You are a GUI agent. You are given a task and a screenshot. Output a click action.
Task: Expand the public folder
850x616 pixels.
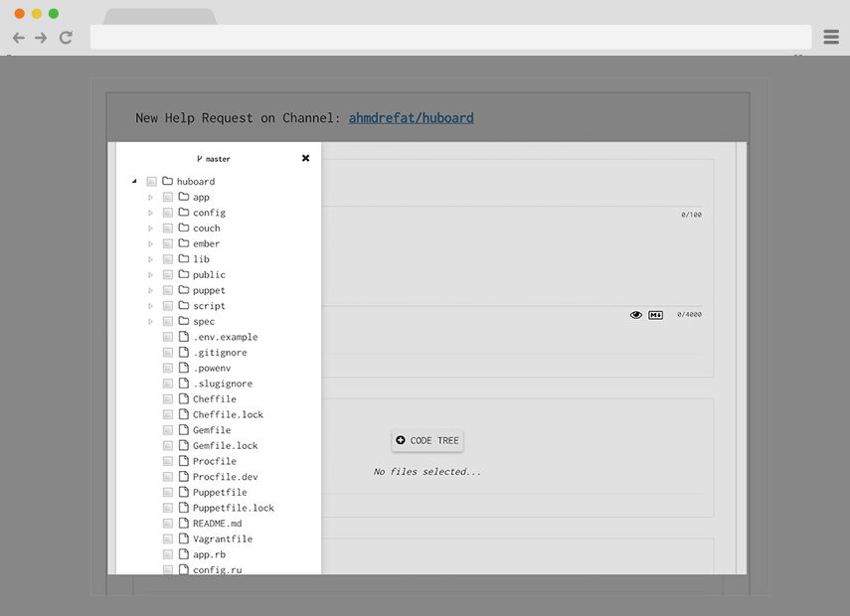[151, 274]
